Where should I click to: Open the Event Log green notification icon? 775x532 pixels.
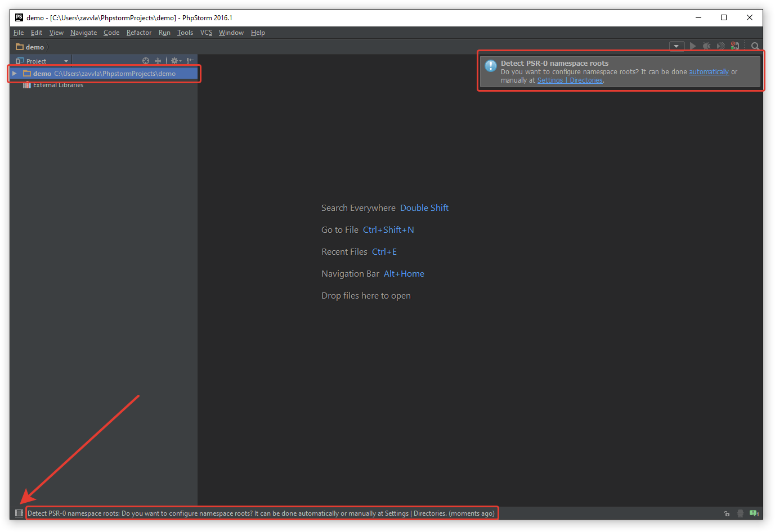click(x=754, y=513)
